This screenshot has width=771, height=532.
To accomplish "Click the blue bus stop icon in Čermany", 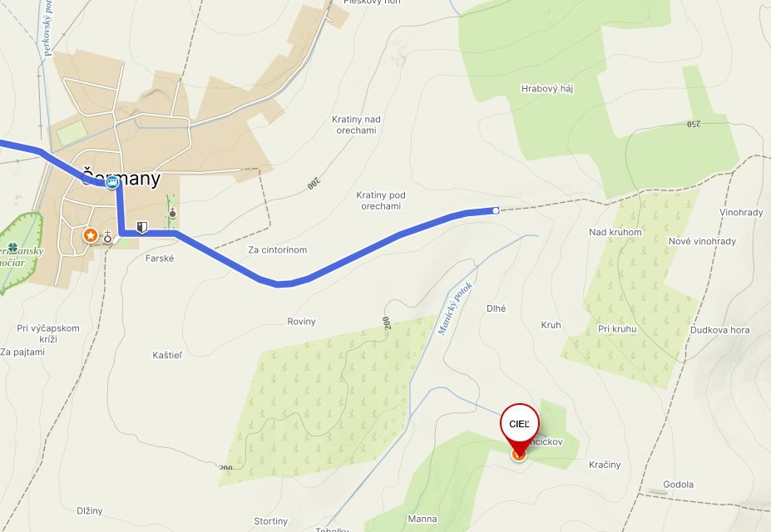I will coord(112,183).
